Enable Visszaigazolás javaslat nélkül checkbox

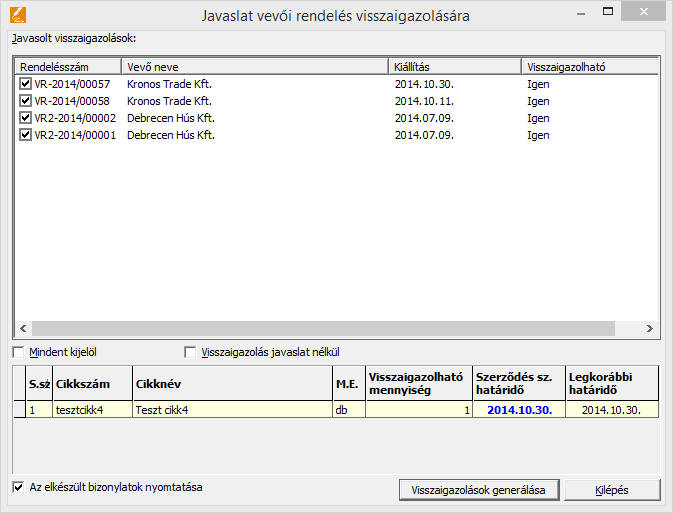190,352
